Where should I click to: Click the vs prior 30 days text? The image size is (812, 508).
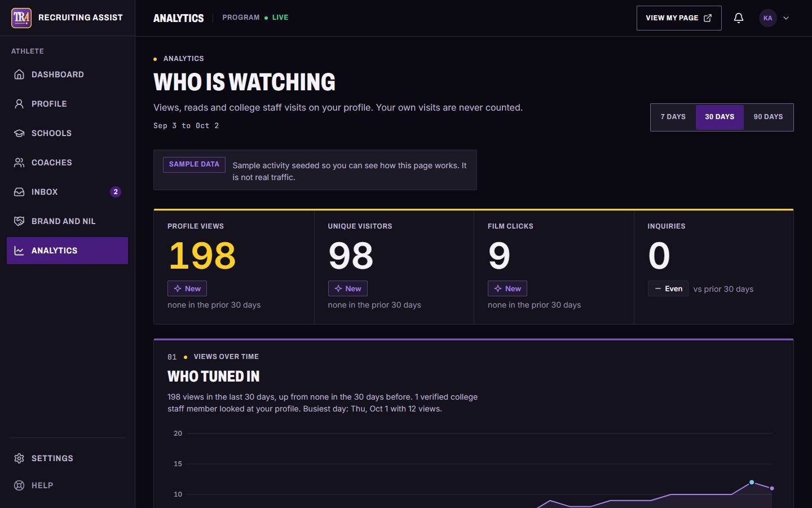tap(723, 289)
